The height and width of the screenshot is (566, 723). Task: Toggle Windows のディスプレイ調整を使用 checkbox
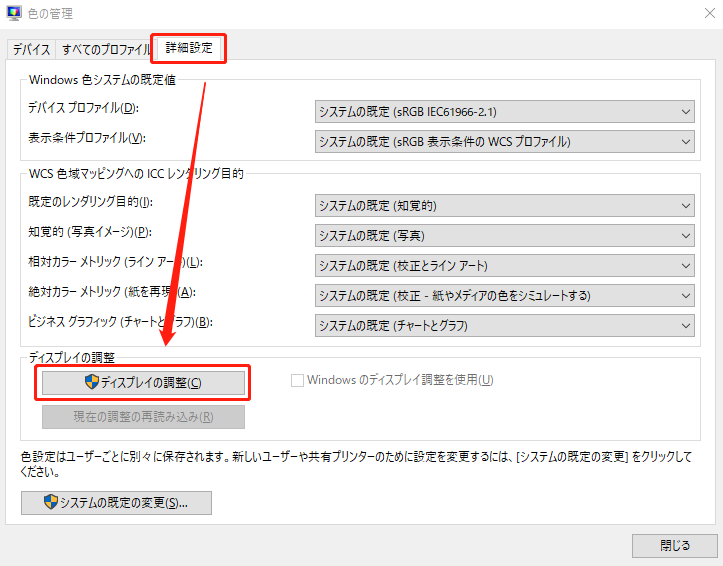(297, 381)
